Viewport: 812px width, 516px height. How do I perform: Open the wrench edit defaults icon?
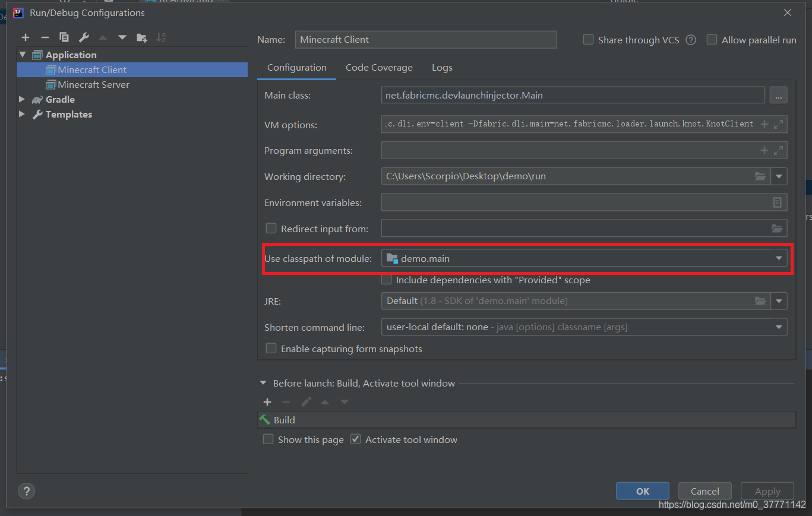(84, 37)
